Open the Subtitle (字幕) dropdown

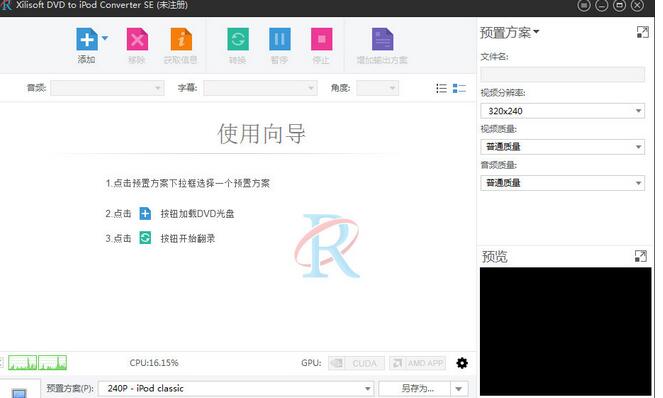(260, 88)
